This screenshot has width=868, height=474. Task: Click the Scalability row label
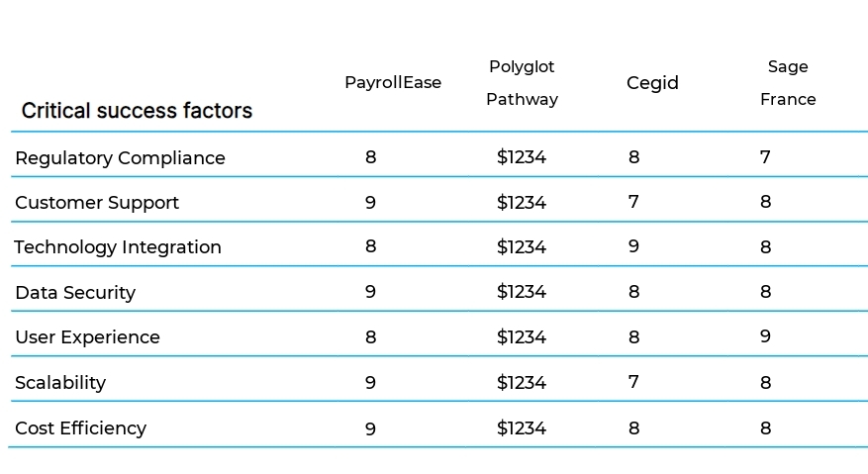(60, 383)
